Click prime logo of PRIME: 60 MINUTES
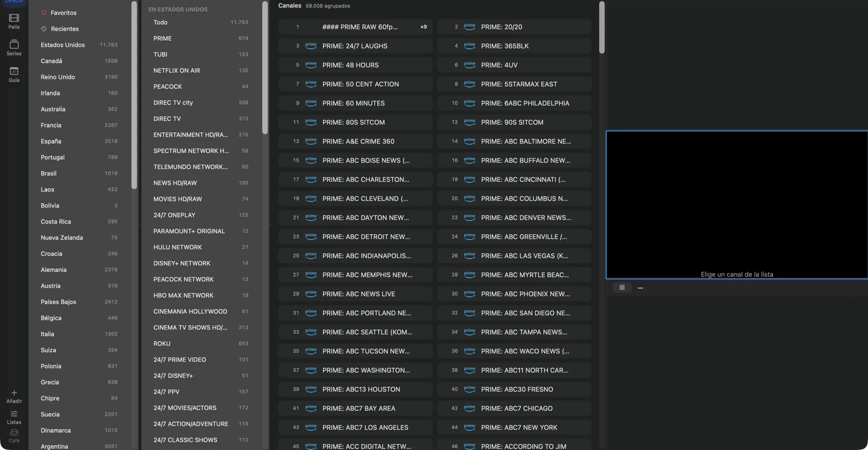Viewport: 868px width, 450px height. pos(311,103)
